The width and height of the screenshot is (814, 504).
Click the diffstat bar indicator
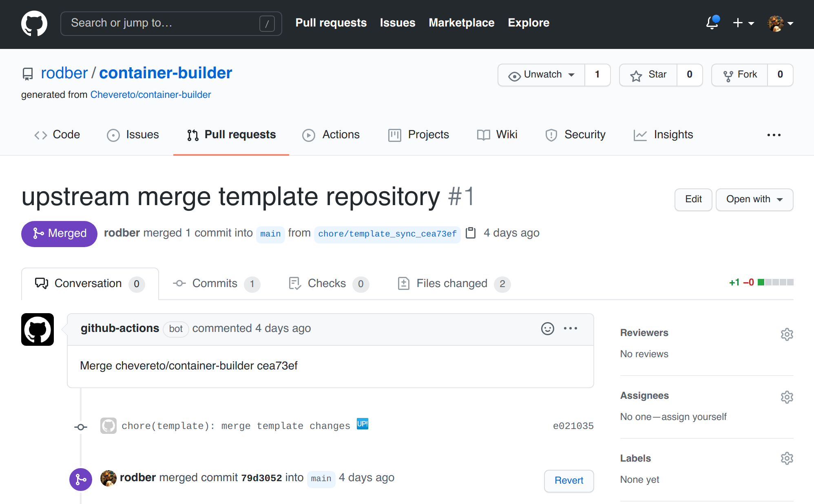click(775, 282)
